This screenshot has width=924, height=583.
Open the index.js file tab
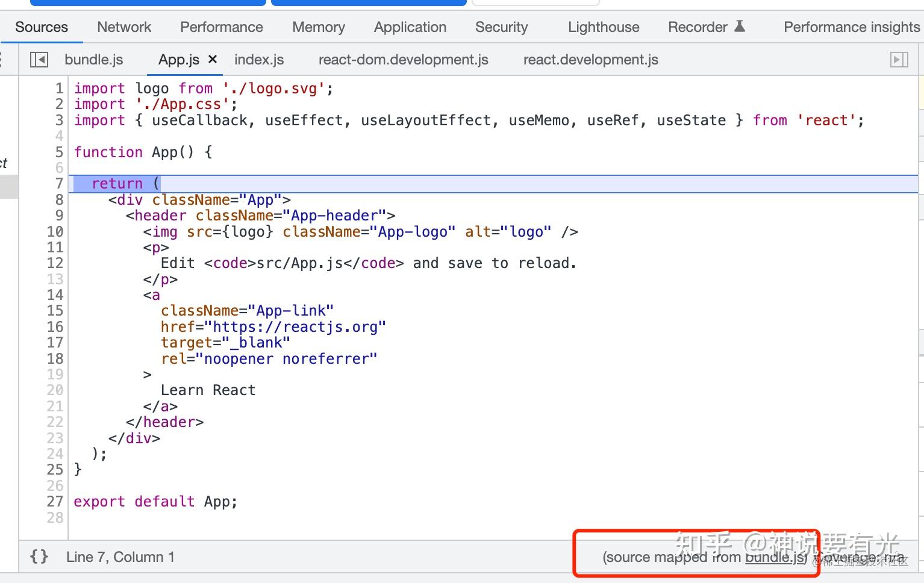[x=258, y=59]
